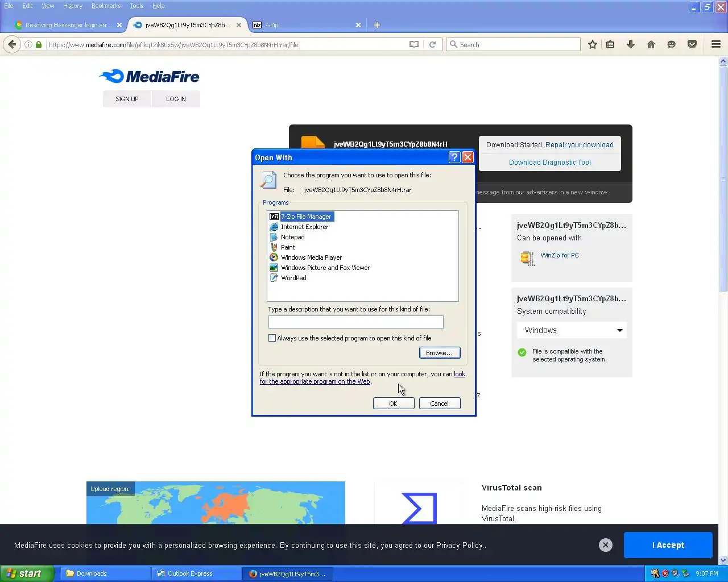Click the LOG IN button

tap(176, 99)
